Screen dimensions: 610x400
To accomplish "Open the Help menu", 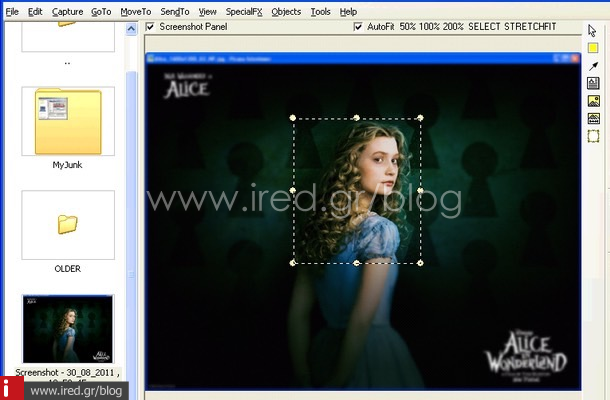I will tap(348, 12).
